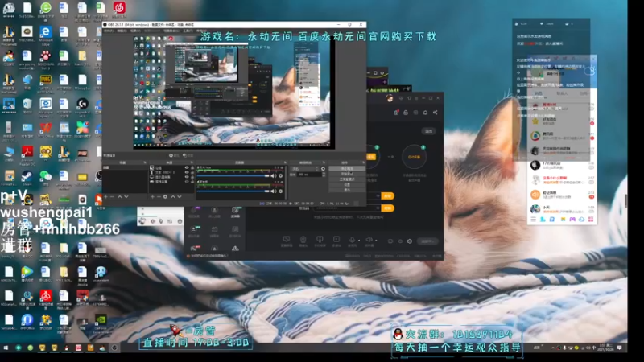This screenshot has height=362, width=644.
Task: Switch to Contacts tab in QQ window
Action: click(x=561, y=93)
